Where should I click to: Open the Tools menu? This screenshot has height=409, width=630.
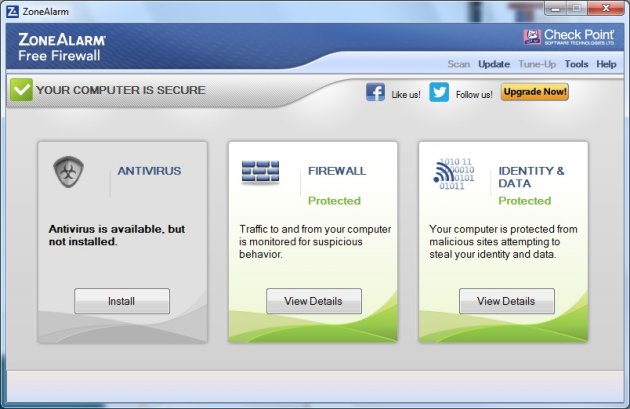pos(576,64)
